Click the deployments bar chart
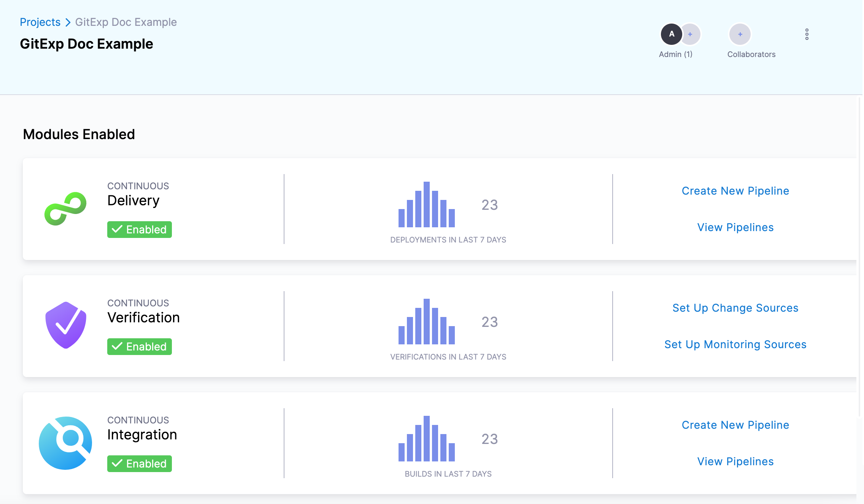864x504 pixels. click(x=427, y=204)
